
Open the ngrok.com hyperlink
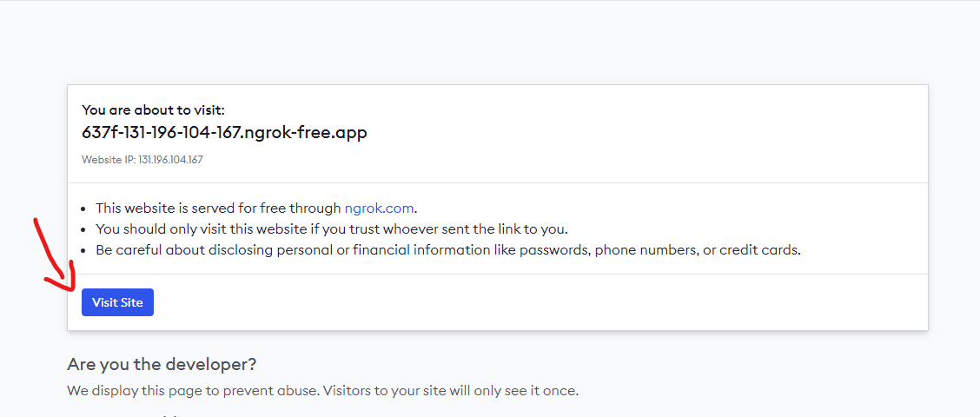click(x=379, y=208)
